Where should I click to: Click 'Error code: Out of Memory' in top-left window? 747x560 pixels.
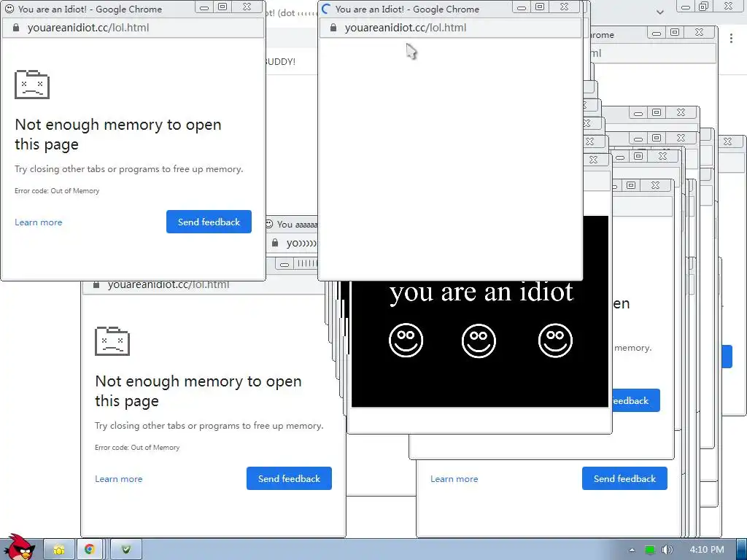[57, 191]
